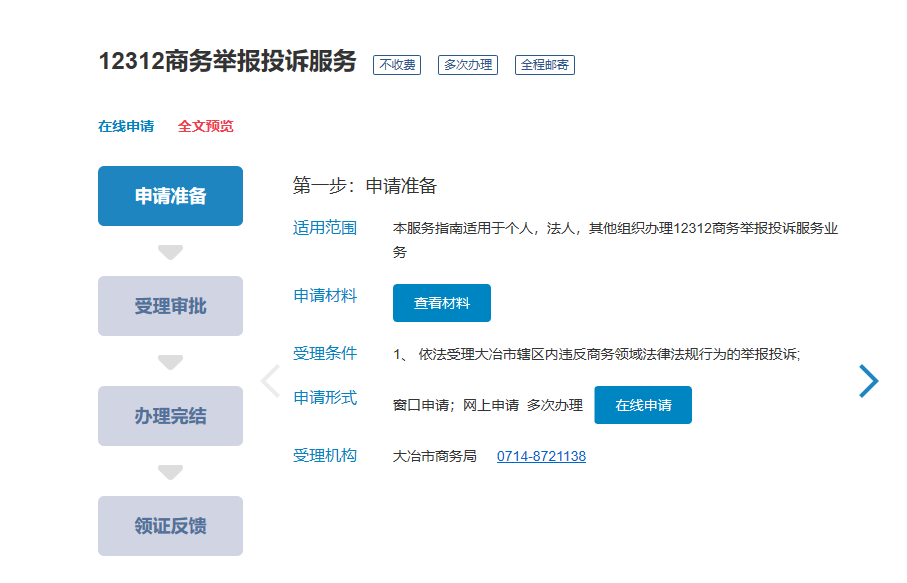The width and height of the screenshot is (907, 583).
Task: Dial the 0714-8721138 phone link
Action: click(x=541, y=457)
